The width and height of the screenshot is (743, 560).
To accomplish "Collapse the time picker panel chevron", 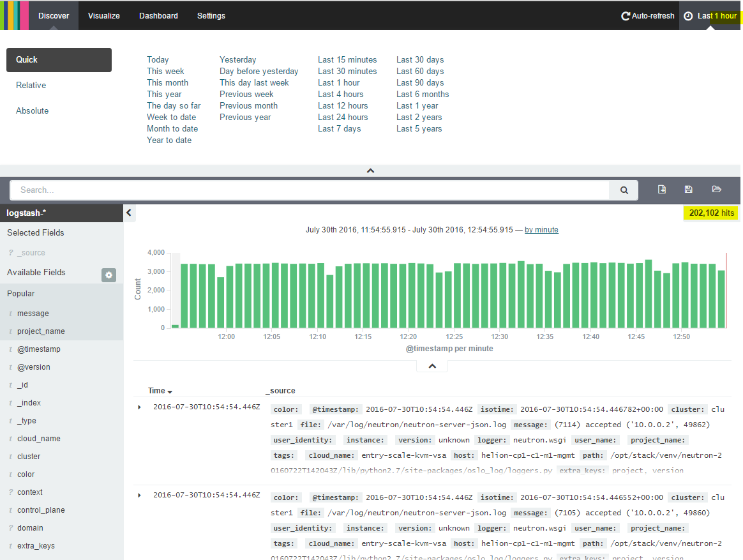I will point(371,170).
